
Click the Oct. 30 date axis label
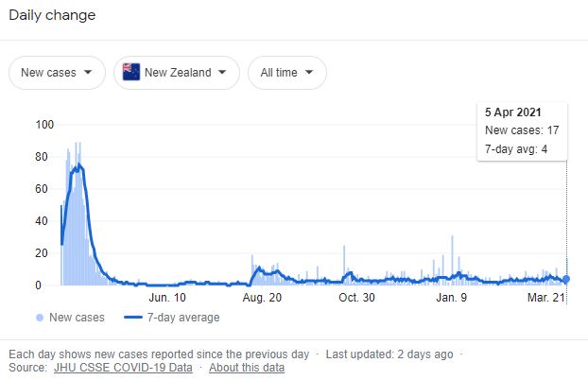(356, 298)
